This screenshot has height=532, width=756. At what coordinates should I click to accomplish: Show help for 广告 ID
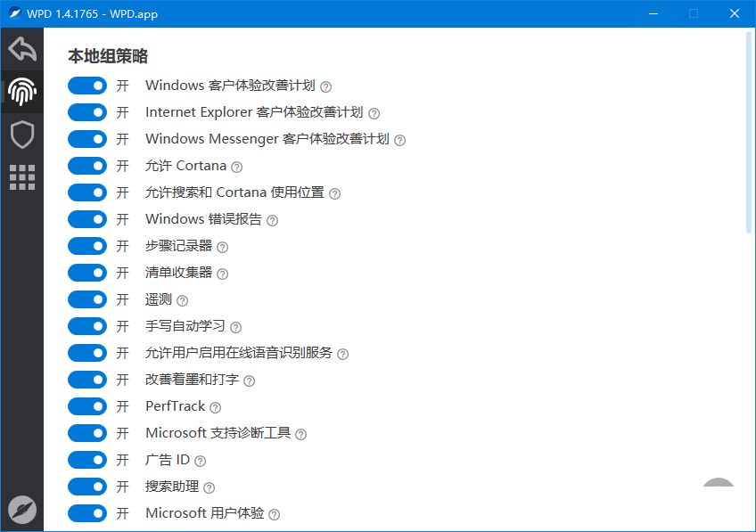pyautogui.click(x=200, y=462)
